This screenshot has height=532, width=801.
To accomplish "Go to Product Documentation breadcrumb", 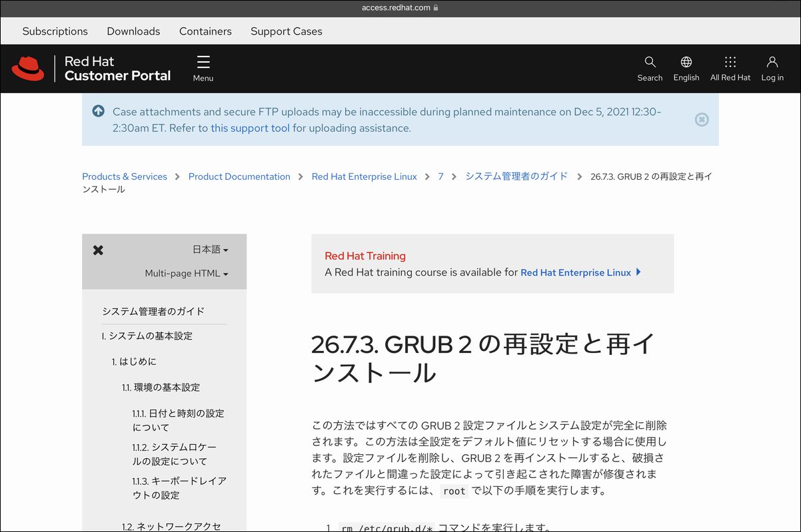I will (239, 176).
